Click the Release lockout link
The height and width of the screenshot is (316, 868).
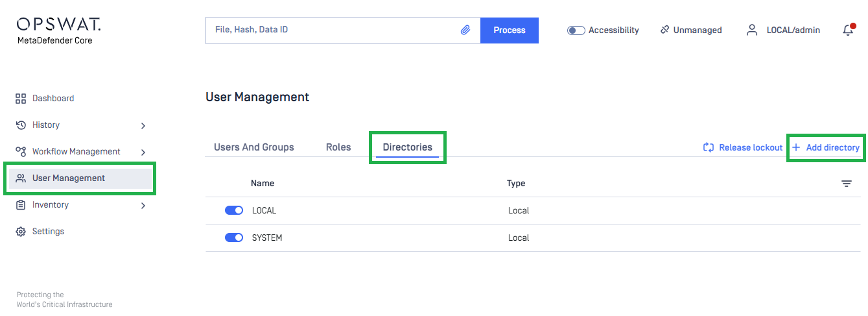(x=743, y=148)
